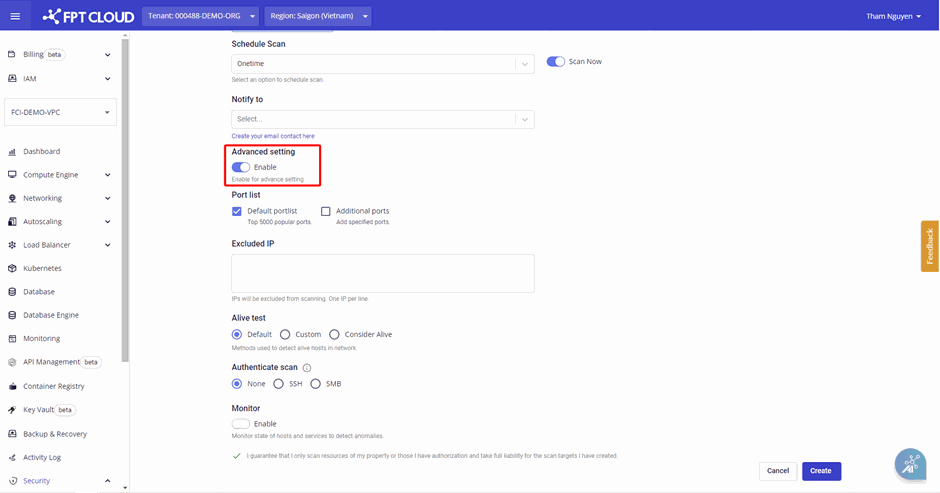940x493 pixels.
Task: Open the Notify to select dropdown
Action: click(382, 119)
